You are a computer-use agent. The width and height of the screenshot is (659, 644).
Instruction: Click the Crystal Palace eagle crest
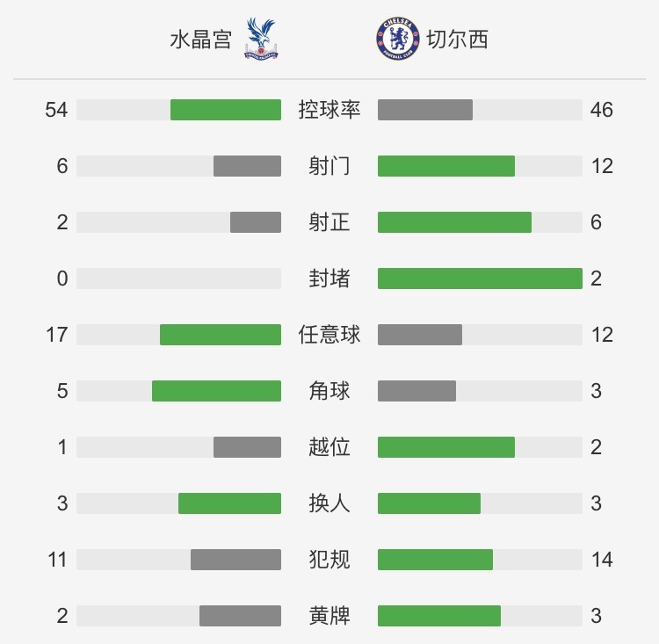[x=261, y=39]
